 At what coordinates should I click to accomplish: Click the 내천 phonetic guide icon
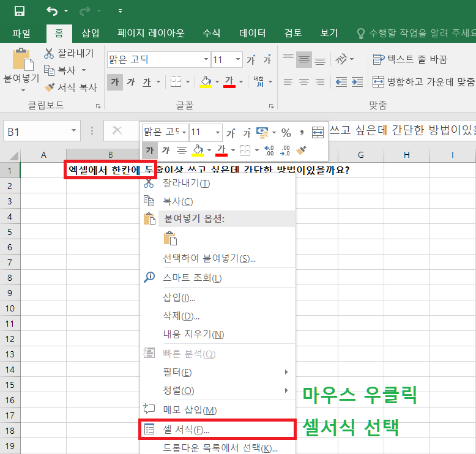pos(259,82)
